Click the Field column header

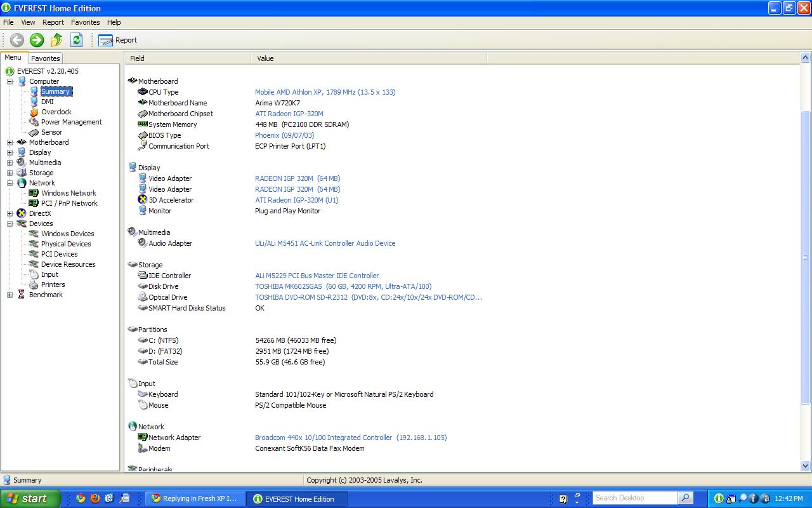(188, 58)
